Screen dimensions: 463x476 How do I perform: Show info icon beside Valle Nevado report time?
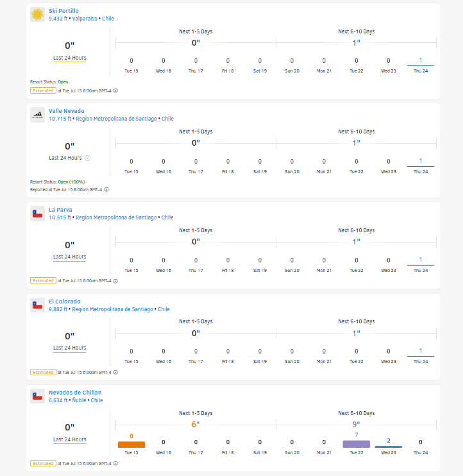click(107, 189)
